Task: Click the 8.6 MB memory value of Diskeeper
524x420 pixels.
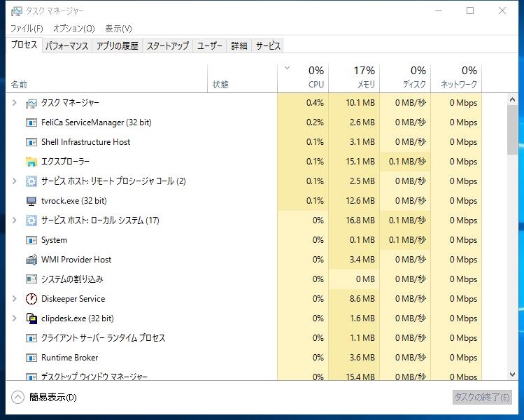Action: pyautogui.click(x=362, y=299)
